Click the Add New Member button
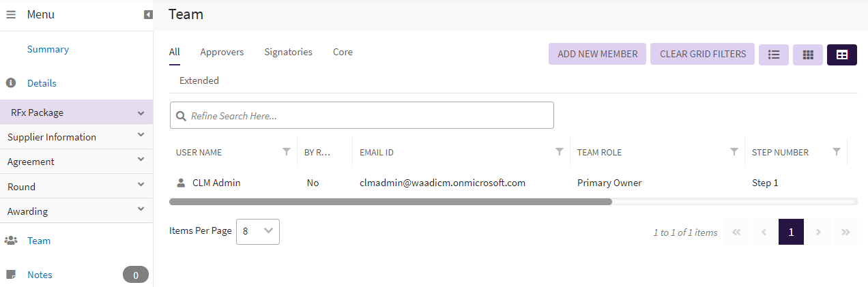 pos(598,55)
